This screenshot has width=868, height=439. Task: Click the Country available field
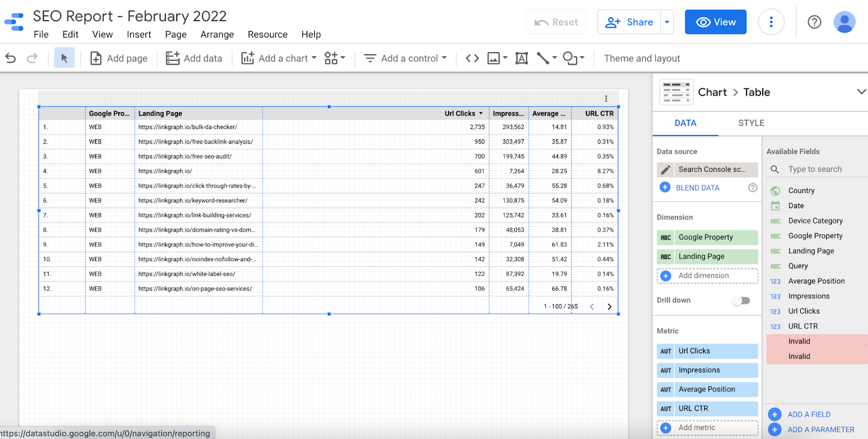click(x=801, y=191)
